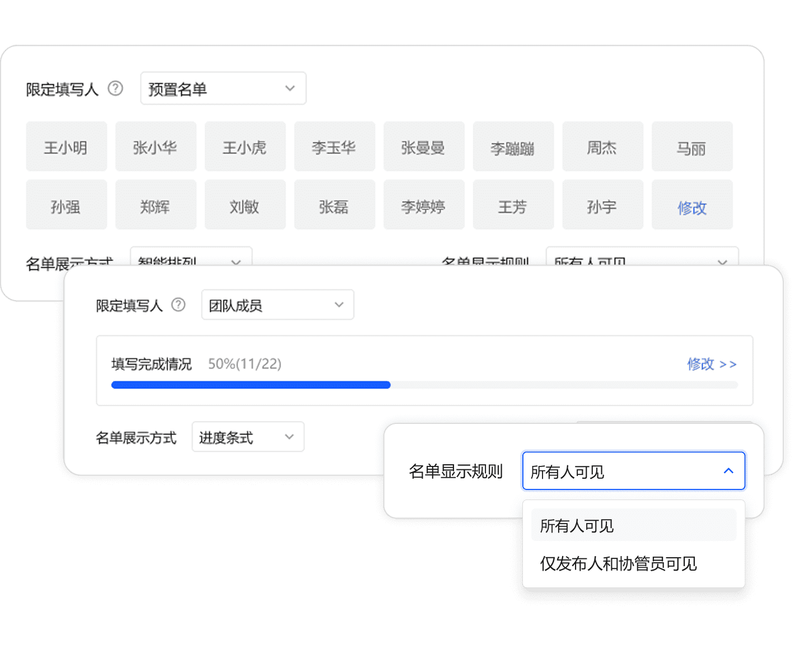Image resolution: width=795 pixels, height=672 pixels.
Task: Click the completion progress bar
Action: tap(424, 385)
